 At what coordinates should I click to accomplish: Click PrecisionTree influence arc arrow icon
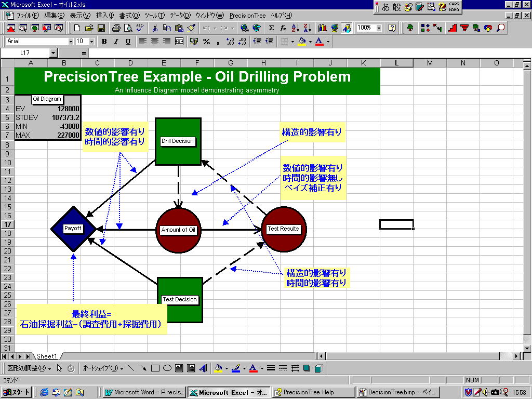click(x=437, y=28)
